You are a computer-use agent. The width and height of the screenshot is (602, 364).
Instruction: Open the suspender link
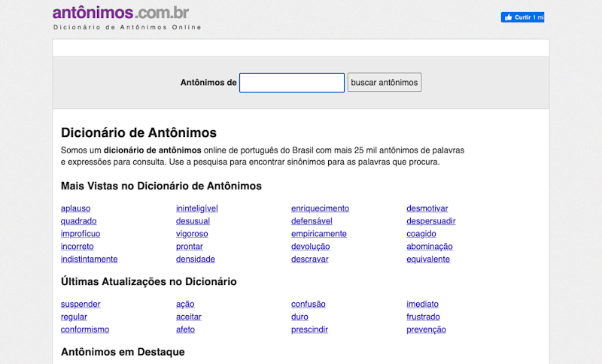click(x=81, y=304)
